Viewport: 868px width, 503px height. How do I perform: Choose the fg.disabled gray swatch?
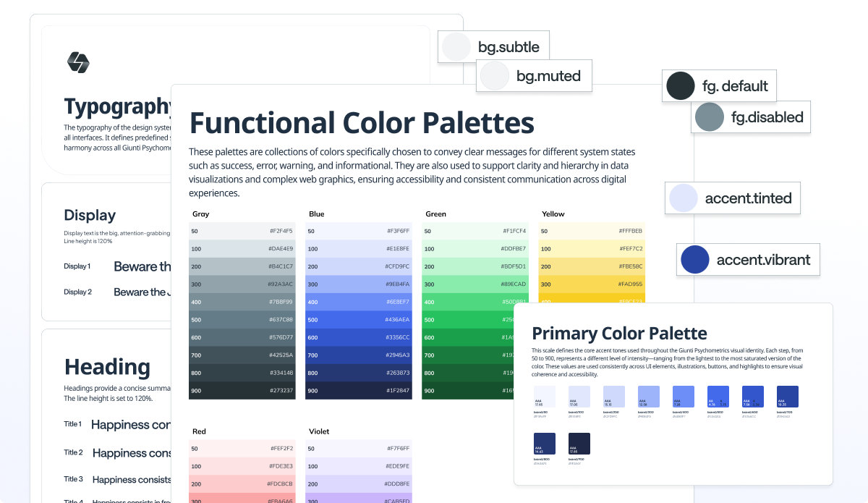point(709,117)
